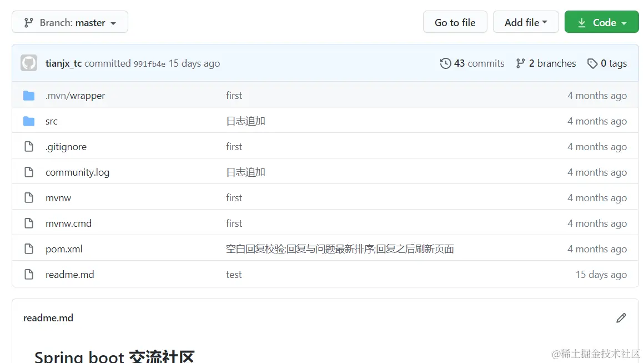
Task: Open the 空白回复校验 commit message for pom.xml
Action: coord(340,248)
